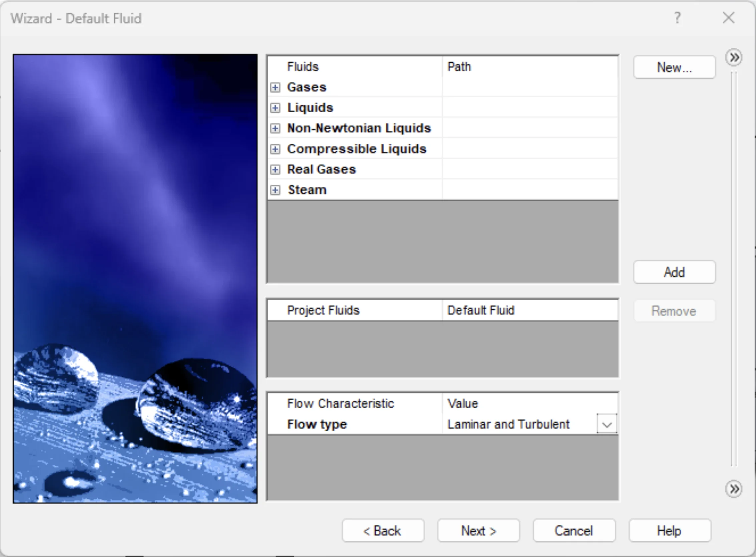
Task: Open Help from the bottom button
Action: pos(669,531)
